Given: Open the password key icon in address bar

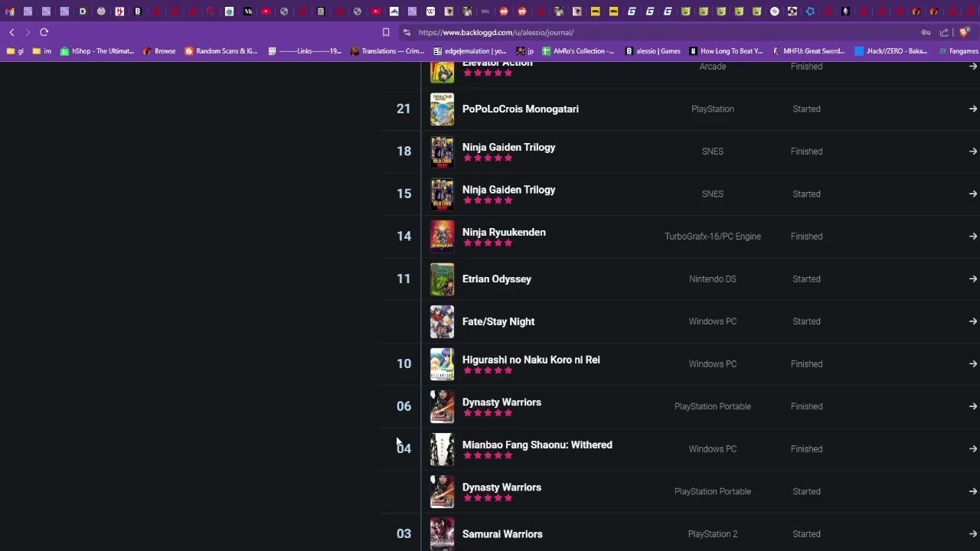Looking at the screenshot, I should point(926,32).
